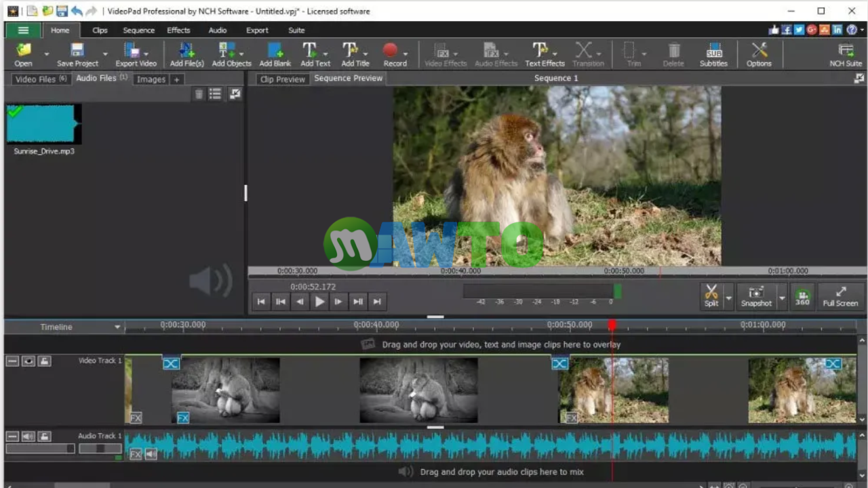
Task: Click the undock bin panel icon
Action: (x=235, y=94)
